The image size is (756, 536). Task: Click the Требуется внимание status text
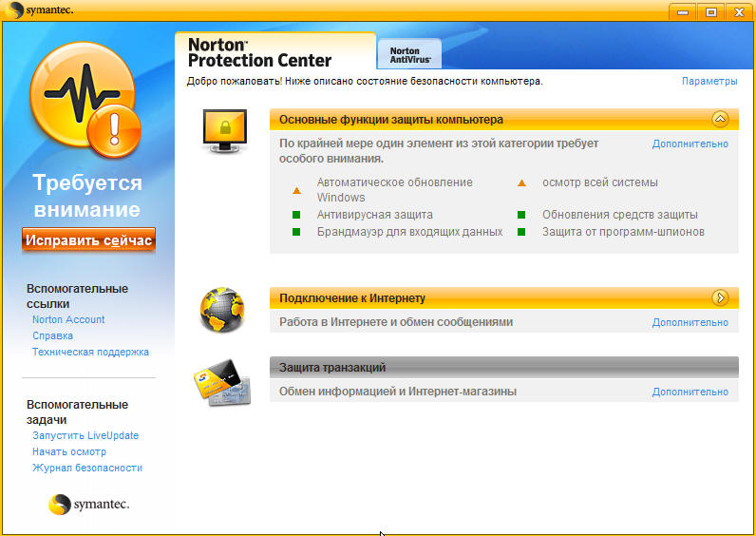click(x=87, y=197)
